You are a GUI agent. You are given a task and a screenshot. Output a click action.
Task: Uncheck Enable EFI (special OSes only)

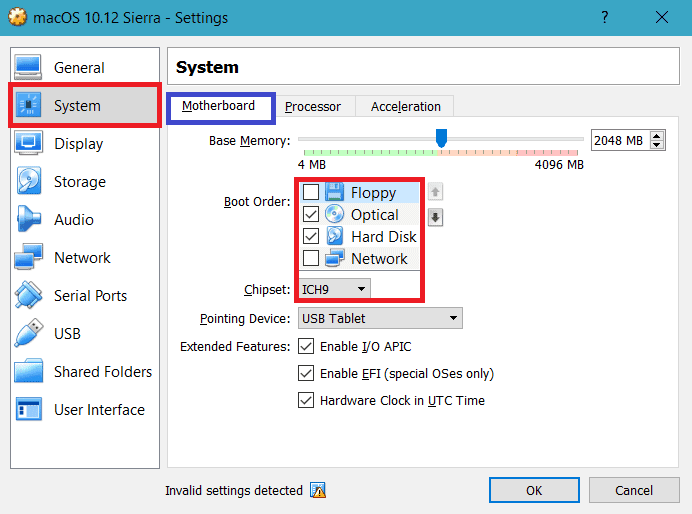pyautogui.click(x=307, y=374)
